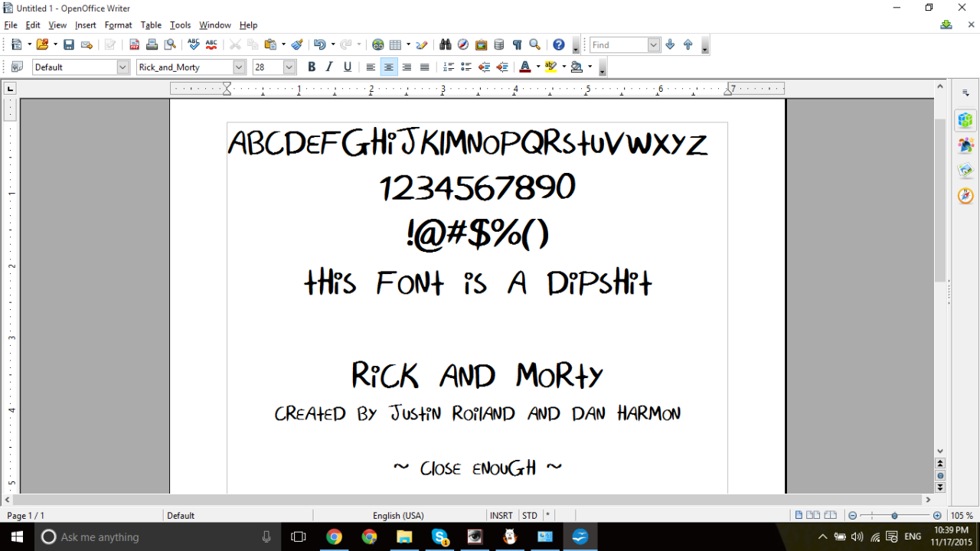Select Format Paintbrush tool
Image resolution: width=980 pixels, height=551 pixels.
(x=297, y=45)
